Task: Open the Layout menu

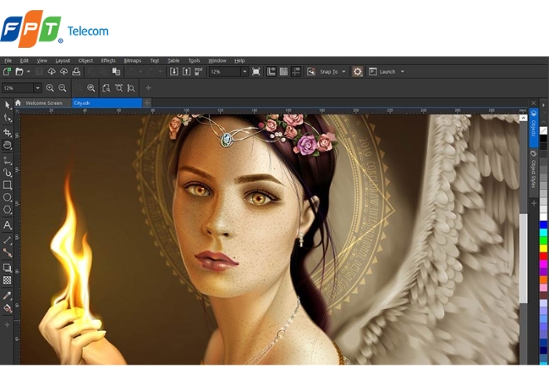Action: [63, 60]
